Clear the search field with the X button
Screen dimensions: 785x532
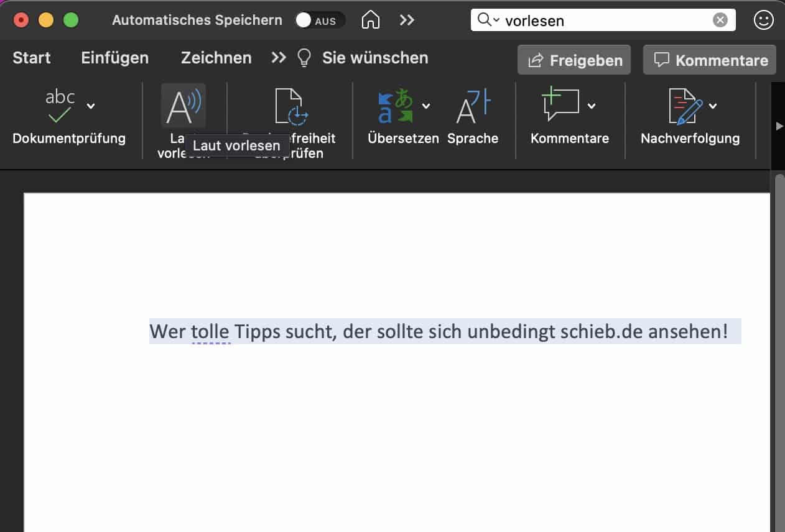coord(720,21)
